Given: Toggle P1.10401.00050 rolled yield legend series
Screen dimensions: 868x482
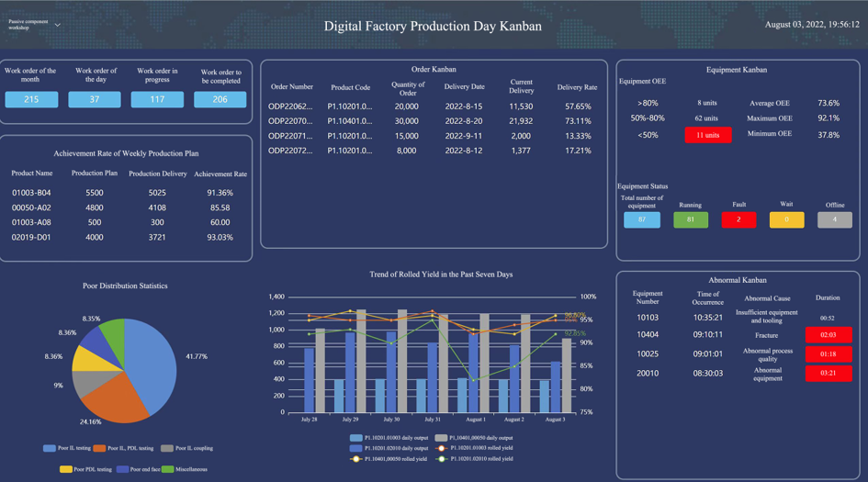Looking at the screenshot, I should [x=356, y=458].
